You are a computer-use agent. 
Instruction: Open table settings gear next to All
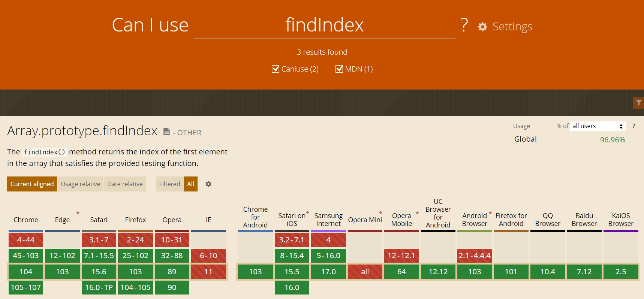tap(208, 184)
